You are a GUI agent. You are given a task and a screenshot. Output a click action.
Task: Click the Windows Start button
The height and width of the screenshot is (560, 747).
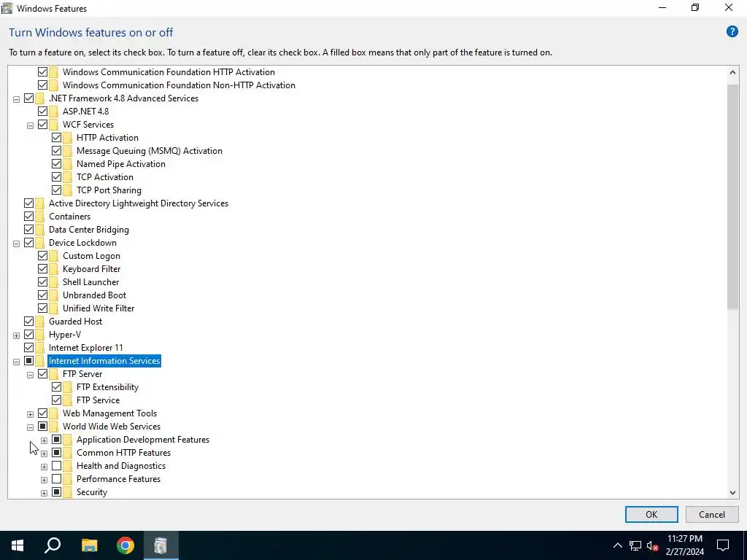18,545
